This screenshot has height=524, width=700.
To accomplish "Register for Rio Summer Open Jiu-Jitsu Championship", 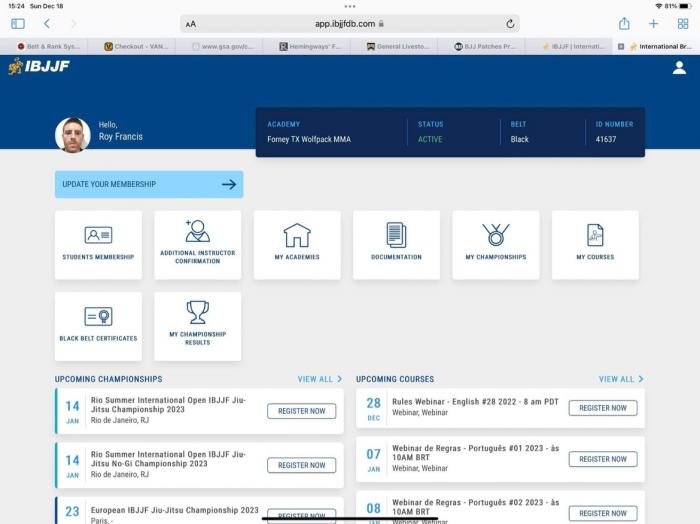I will point(301,411).
